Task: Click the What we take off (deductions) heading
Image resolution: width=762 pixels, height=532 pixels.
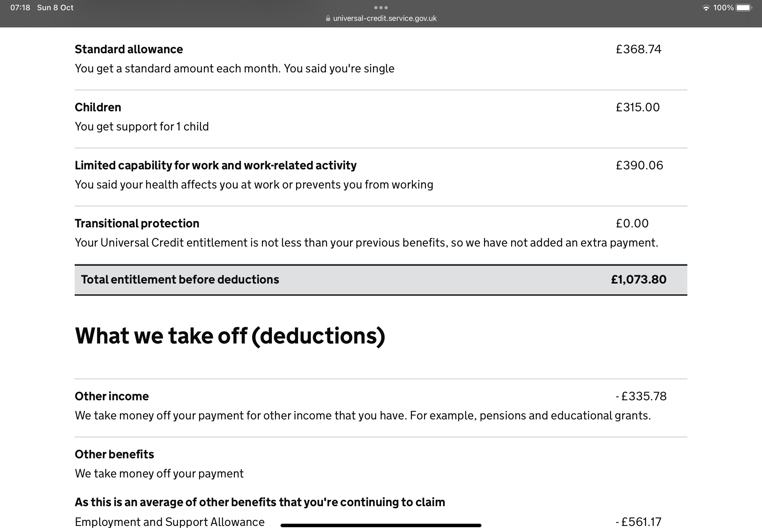Action: click(x=230, y=336)
